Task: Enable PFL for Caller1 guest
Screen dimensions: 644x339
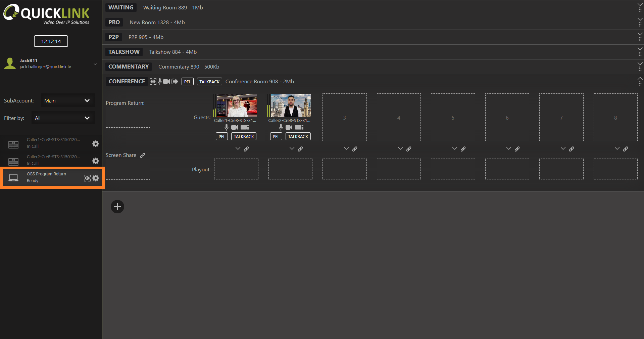Action: pos(222,136)
